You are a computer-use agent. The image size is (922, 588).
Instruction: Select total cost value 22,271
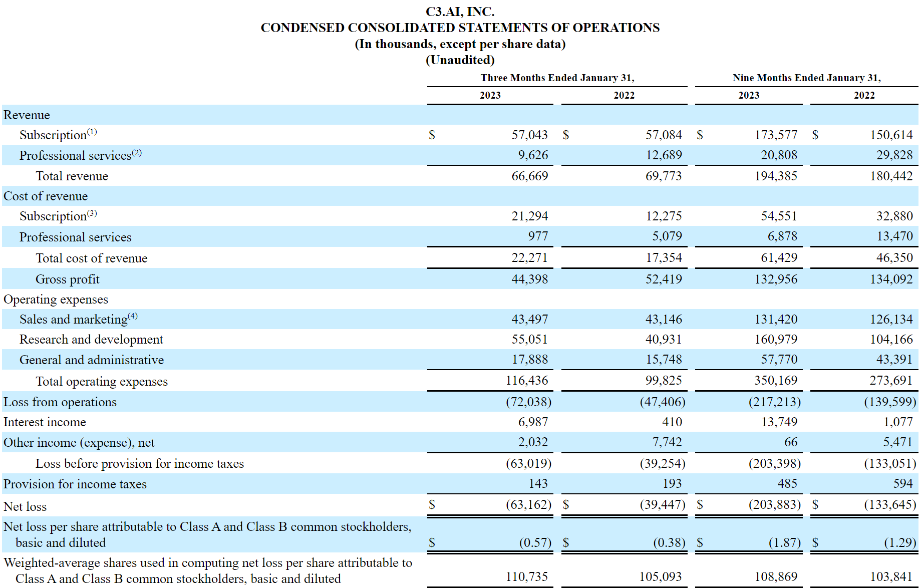pyautogui.click(x=529, y=258)
